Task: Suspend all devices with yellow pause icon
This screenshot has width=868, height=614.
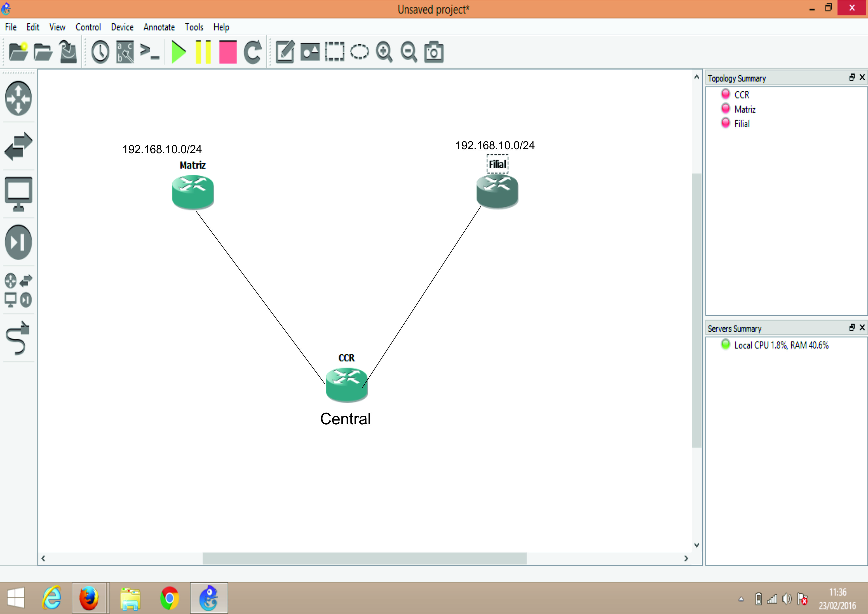Action: (x=203, y=52)
